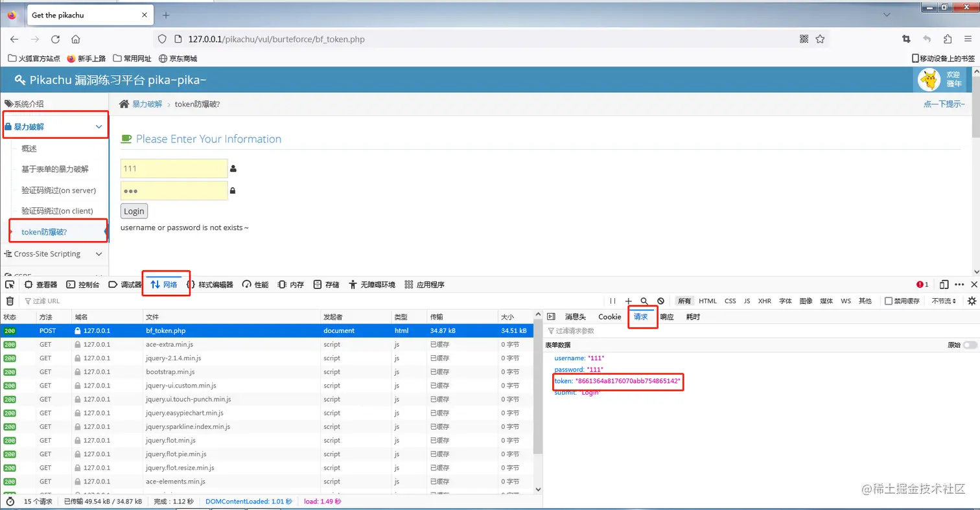Open the 耗时 details tab

point(694,317)
